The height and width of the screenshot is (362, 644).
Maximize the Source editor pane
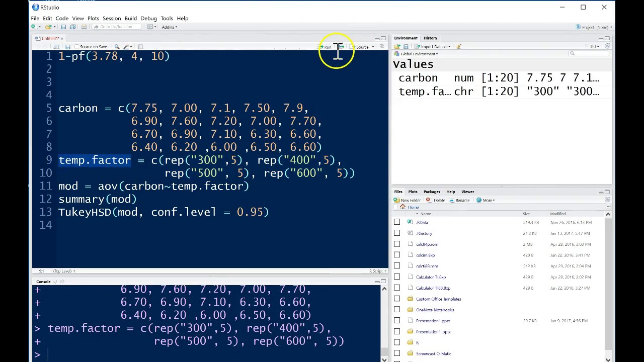(383, 38)
